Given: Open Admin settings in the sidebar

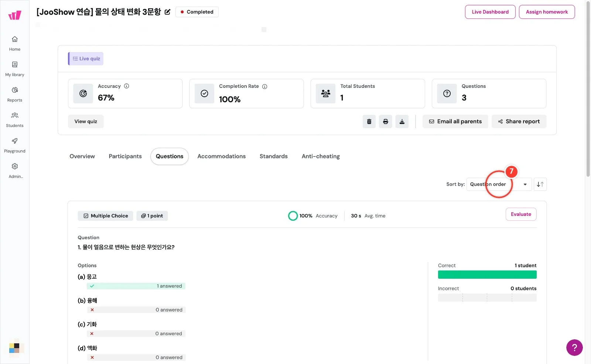Looking at the screenshot, I should (15, 171).
